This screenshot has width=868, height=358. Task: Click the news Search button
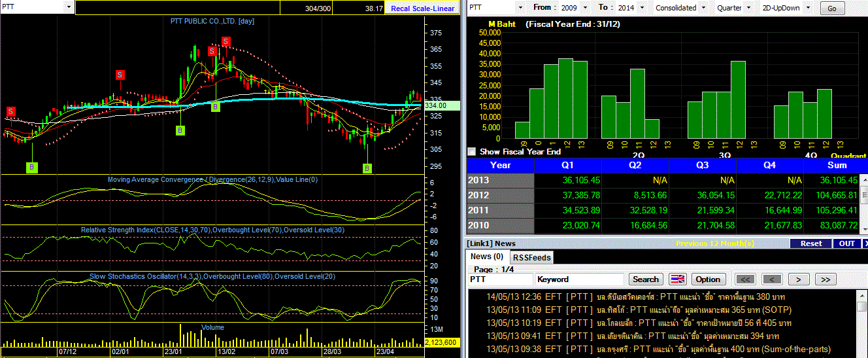[x=646, y=279]
